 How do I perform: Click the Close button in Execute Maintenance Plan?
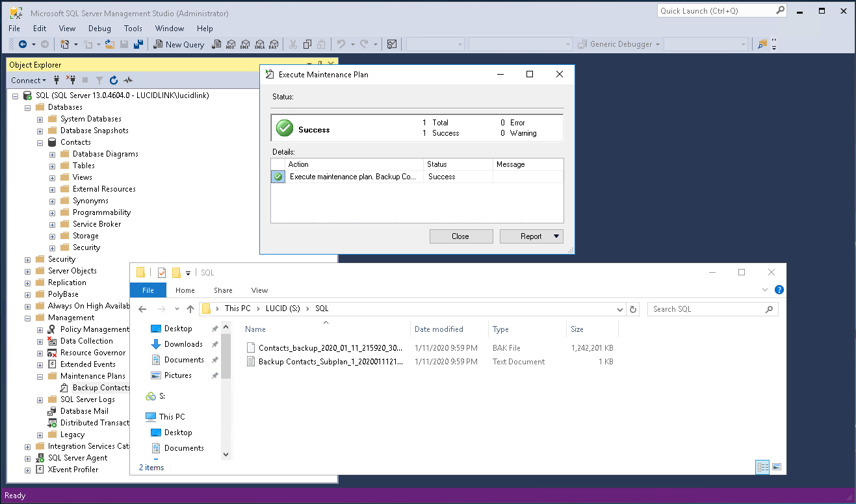click(x=461, y=236)
